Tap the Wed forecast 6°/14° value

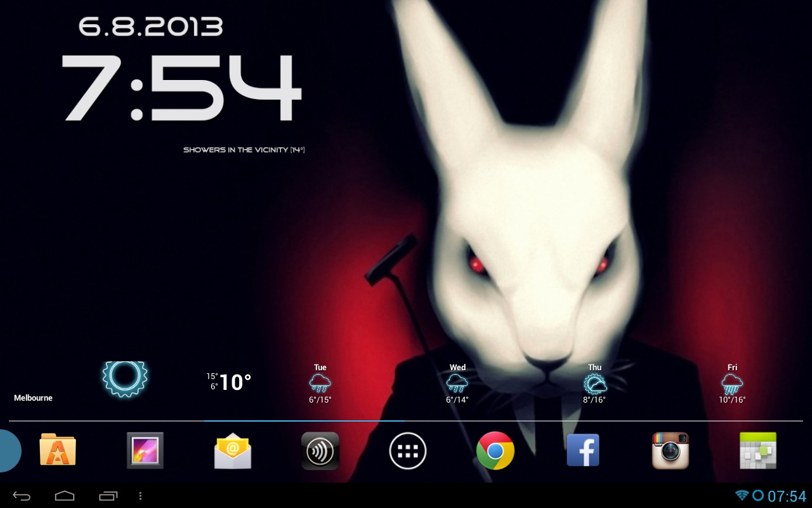coord(457,400)
